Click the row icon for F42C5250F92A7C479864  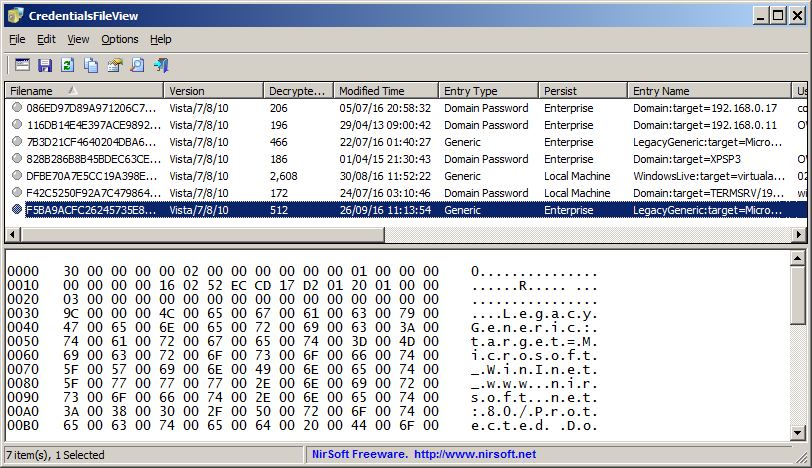click(17, 193)
